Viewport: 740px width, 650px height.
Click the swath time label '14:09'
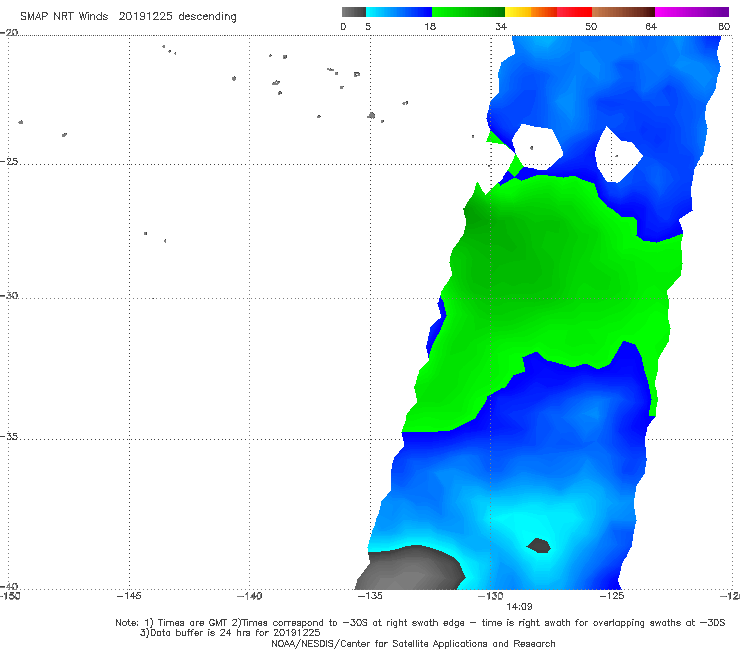tap(519, 607)
